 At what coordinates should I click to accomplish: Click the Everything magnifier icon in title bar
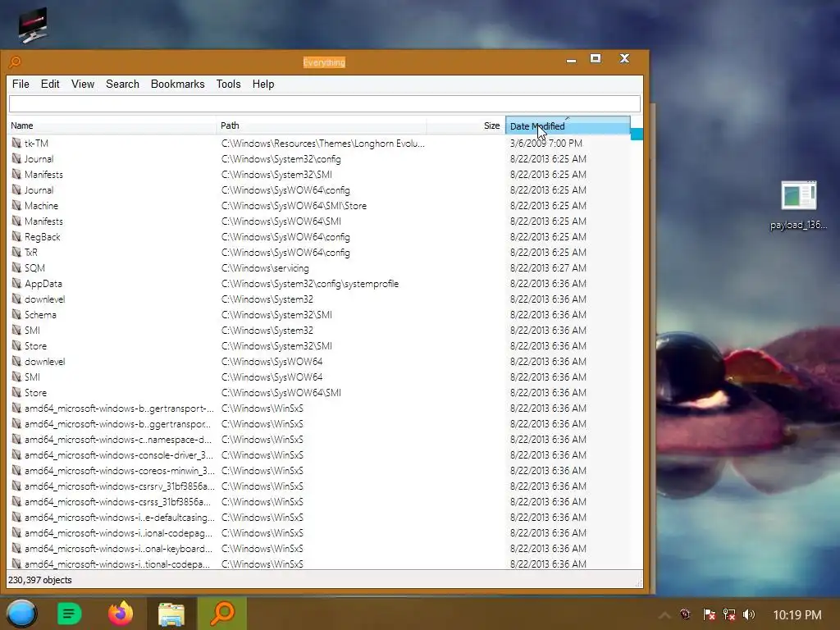(15, 62)
